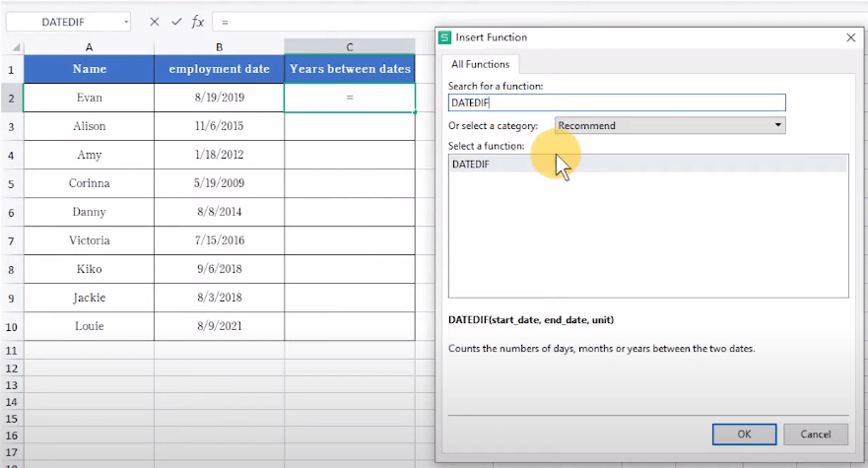Confirm formula entry with the checkmark icon

click(x=176, y=22)
